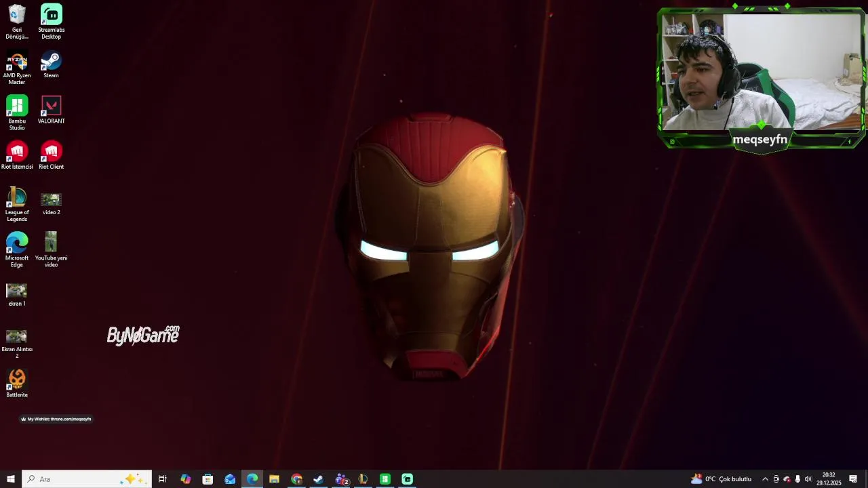The image size is (868, 488).
Task: Open Google Chrome from the taskbar
Action: click(x=296, y=479)
